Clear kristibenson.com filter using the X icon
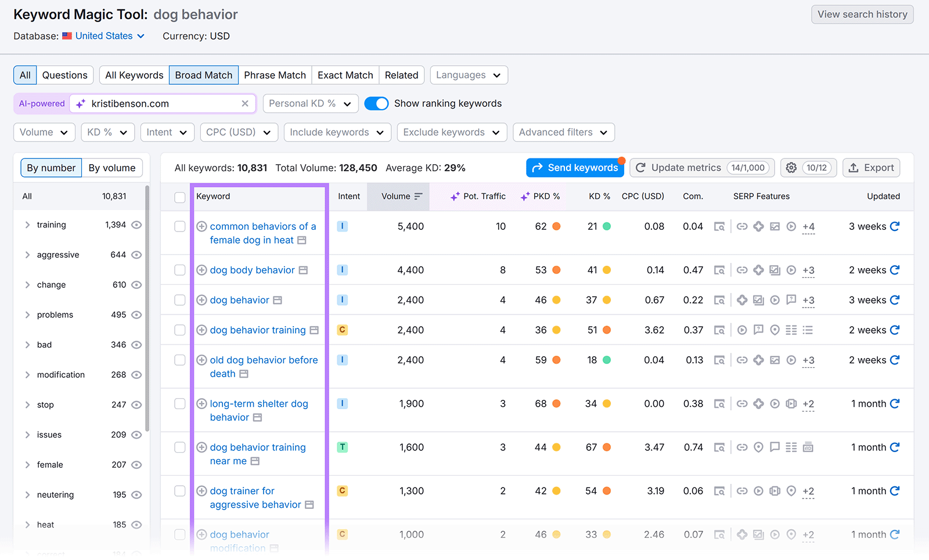 246,103
